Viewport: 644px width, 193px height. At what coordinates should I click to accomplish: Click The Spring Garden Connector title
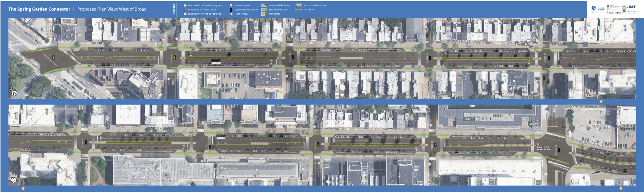click(39, 9)
